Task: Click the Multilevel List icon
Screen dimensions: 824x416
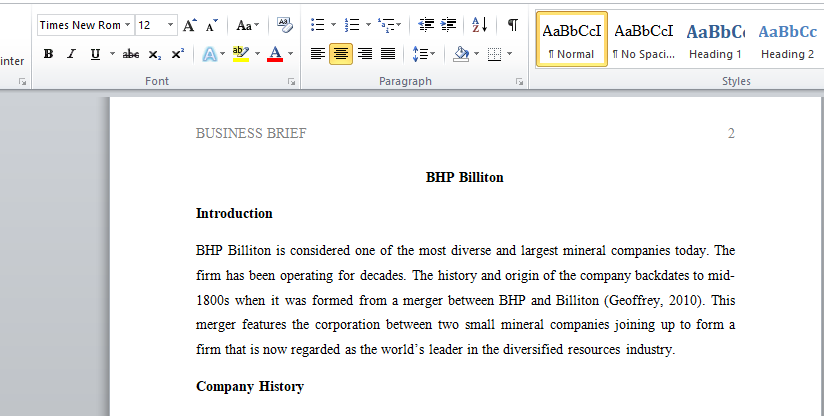Action: pos(386,25)
